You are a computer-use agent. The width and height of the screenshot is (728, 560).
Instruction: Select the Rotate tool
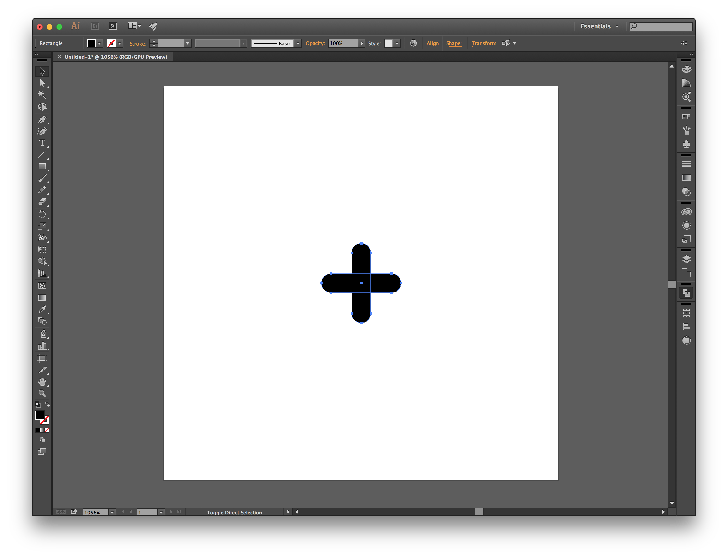click(x=42, y=214)
